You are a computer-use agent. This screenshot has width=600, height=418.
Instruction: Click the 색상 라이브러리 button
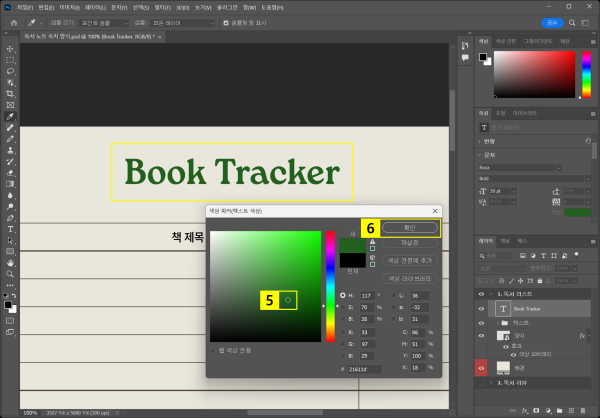[410, 277]
